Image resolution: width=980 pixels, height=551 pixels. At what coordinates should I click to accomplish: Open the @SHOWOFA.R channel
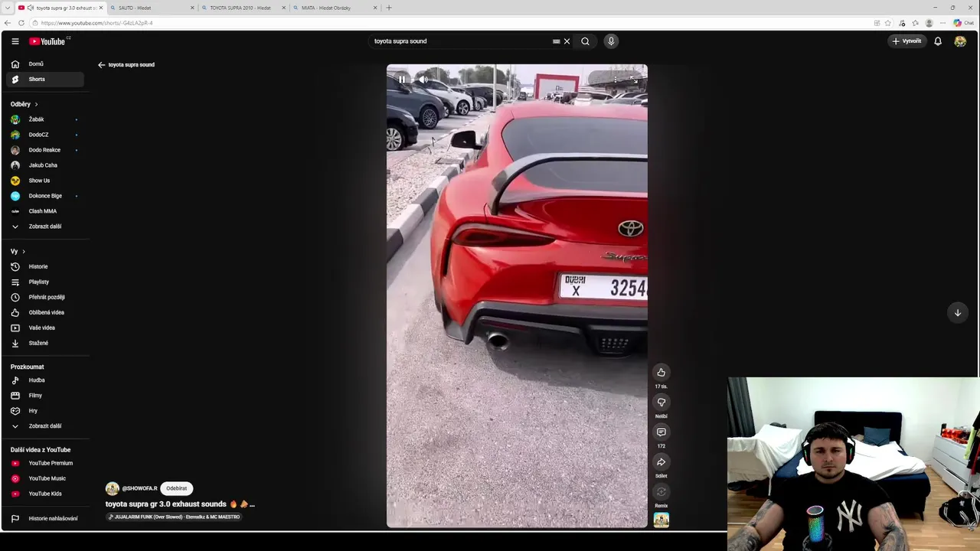pos(139,488)
